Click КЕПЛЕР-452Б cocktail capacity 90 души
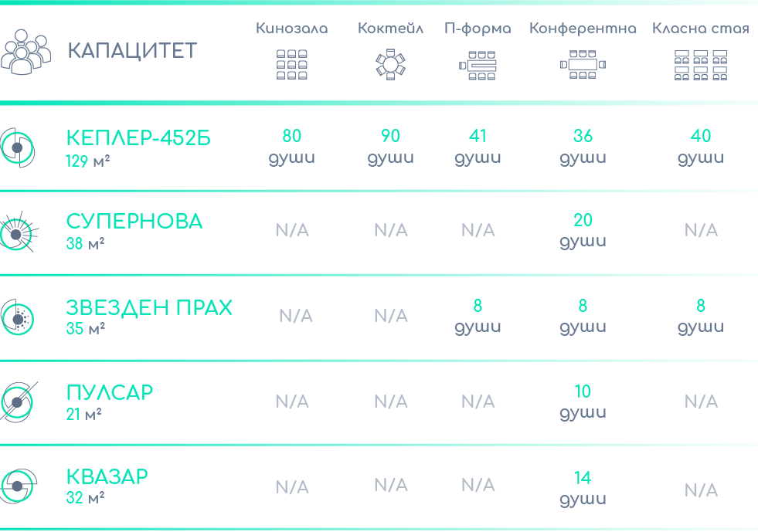758x532 pixels. (x=390, y=146)
